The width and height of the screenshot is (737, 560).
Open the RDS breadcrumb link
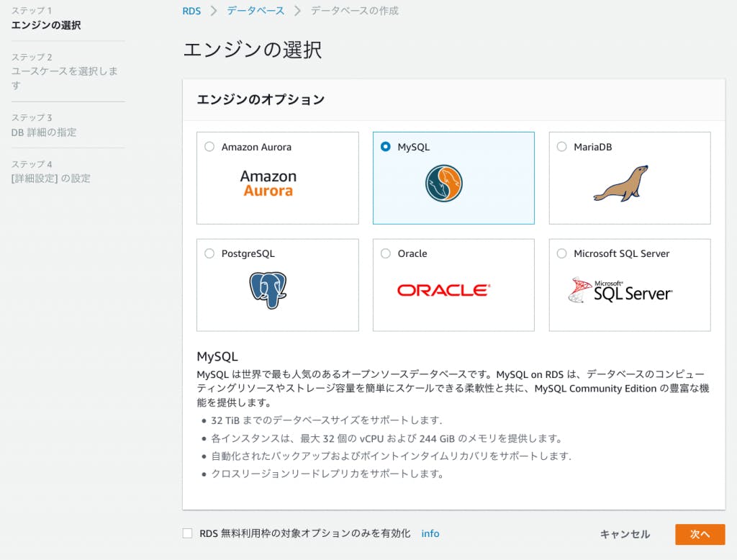tap(191, 11)
